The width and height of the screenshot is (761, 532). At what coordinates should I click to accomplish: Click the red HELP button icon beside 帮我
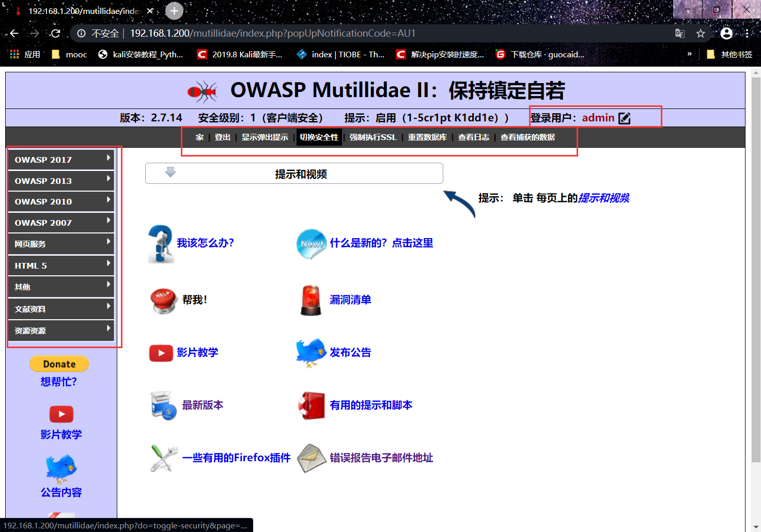point(162,300)
